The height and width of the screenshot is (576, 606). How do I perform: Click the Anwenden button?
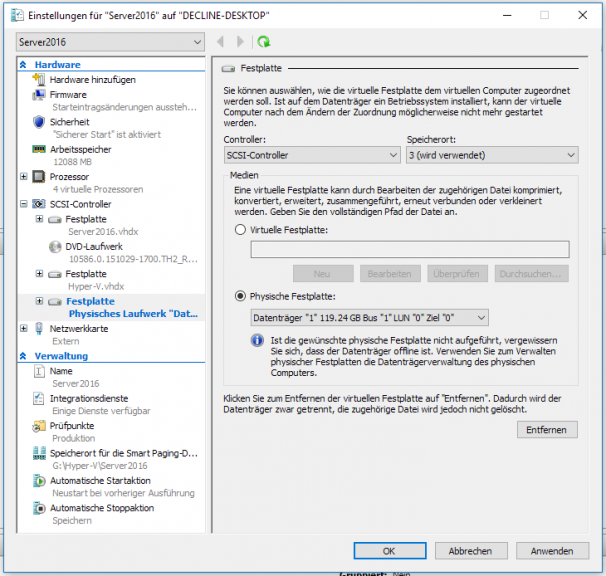click(552, 551)
